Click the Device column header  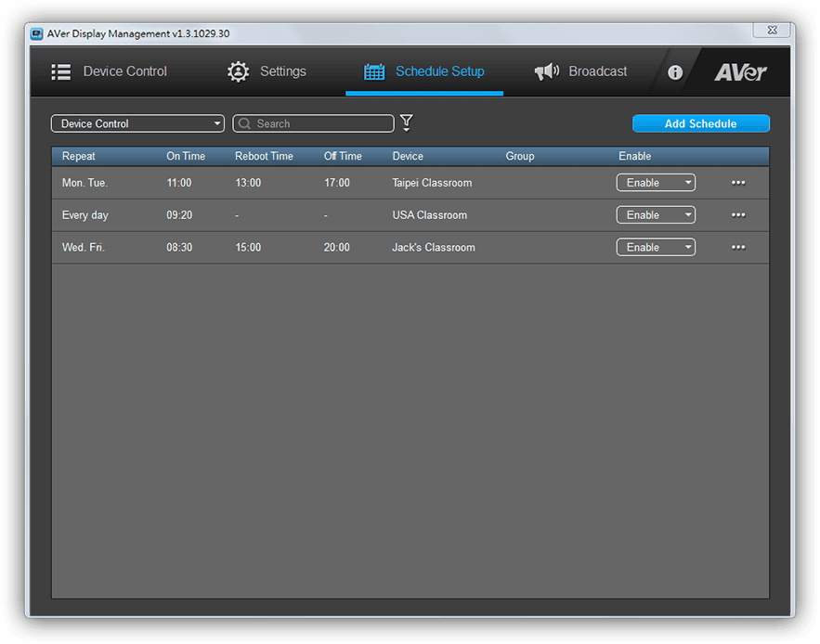[x=408, y=156]
